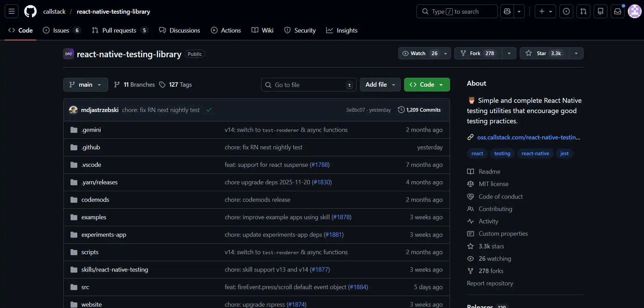Open the notifications inbox icon
The image size is (644, 308).
click(x=617, y=11)
